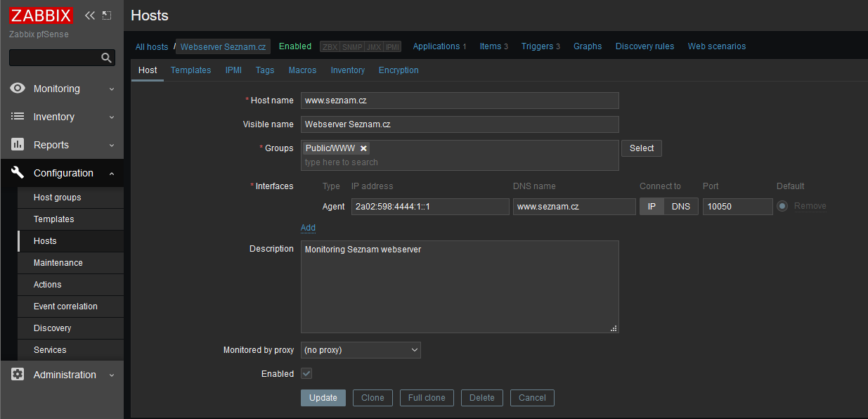The image size is (868, 419).
Task: Click the Monitoring eye icon
Action: coord(18,89)
